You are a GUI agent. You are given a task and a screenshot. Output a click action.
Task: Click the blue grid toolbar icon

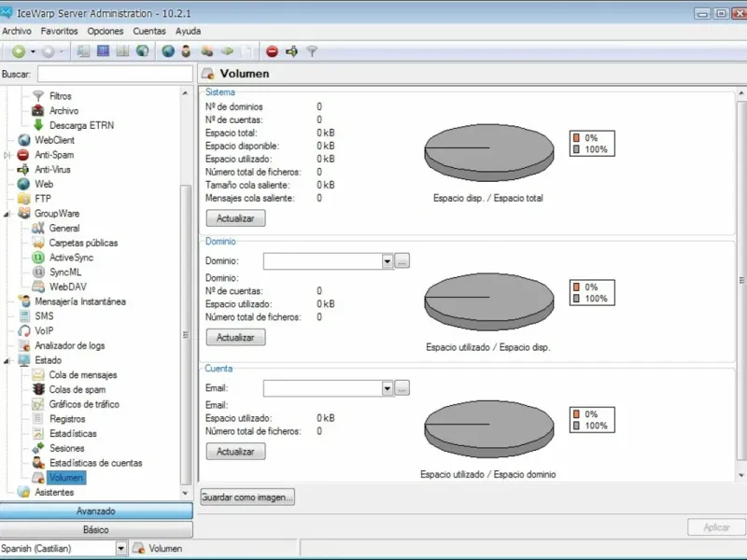coord(103,51)
